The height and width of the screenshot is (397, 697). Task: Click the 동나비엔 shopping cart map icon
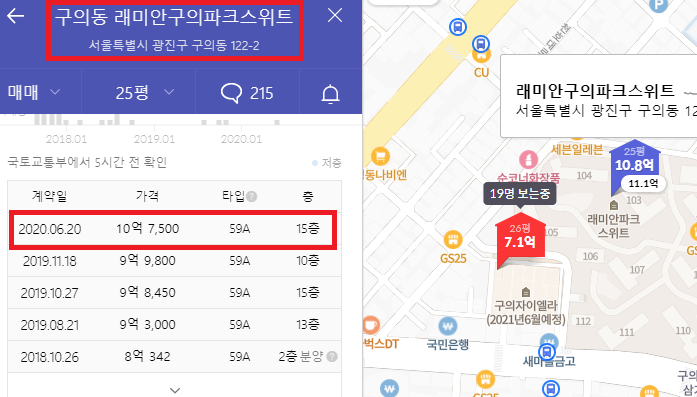click(380, 156)
